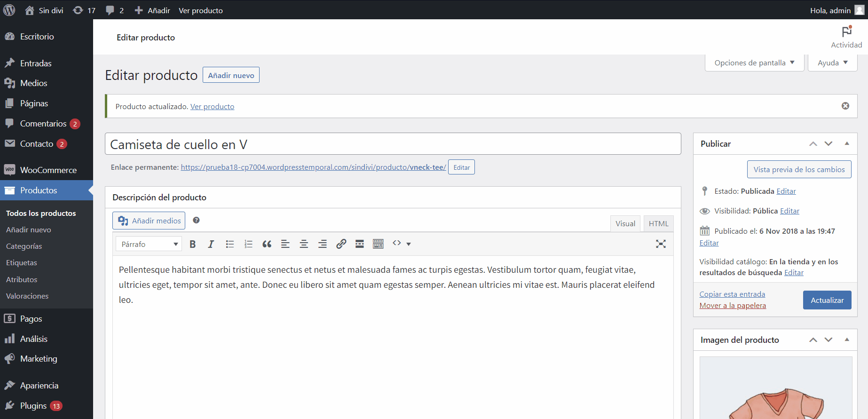868x419 pixels.
Task: Insert a bulleted list
Action: tap(229, 244)
